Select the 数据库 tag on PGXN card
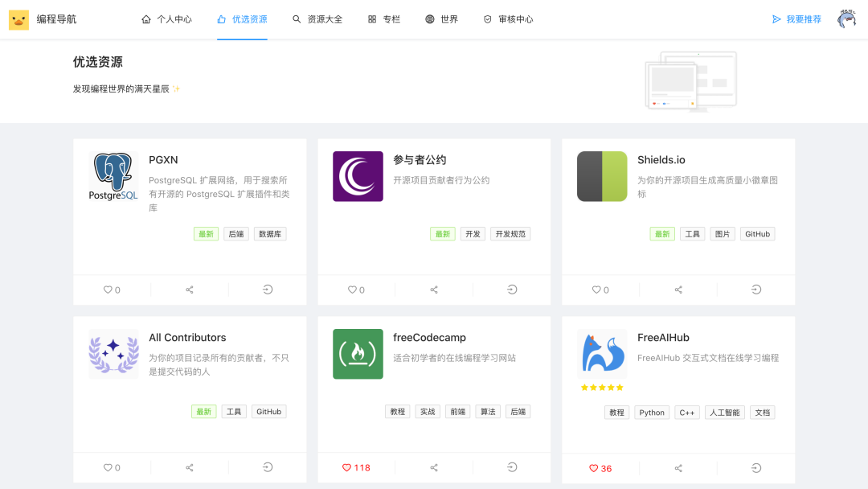 pyautogui.click(x=270, y=234)
